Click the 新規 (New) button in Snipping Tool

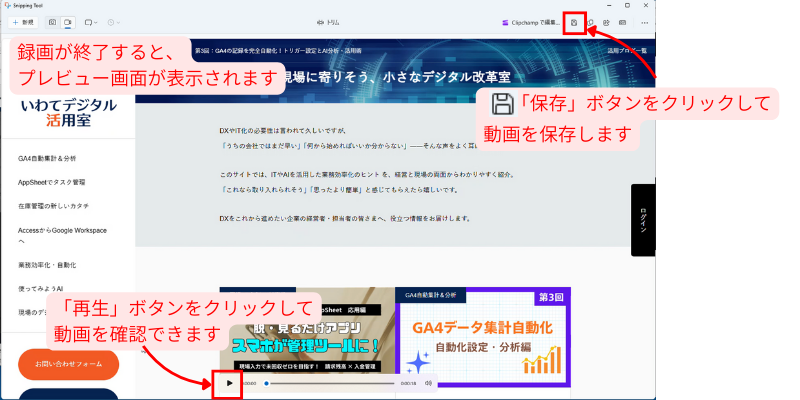tap(23, 22)
